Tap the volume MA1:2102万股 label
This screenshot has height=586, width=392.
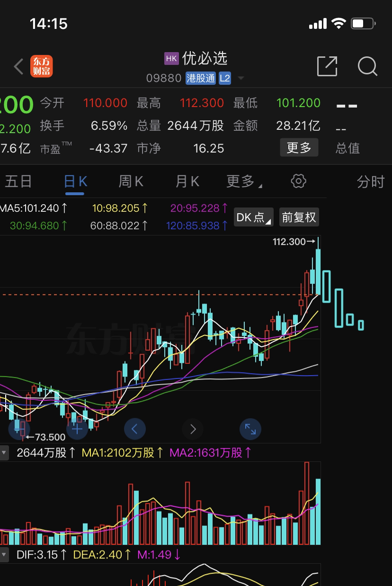pos(123,453)
